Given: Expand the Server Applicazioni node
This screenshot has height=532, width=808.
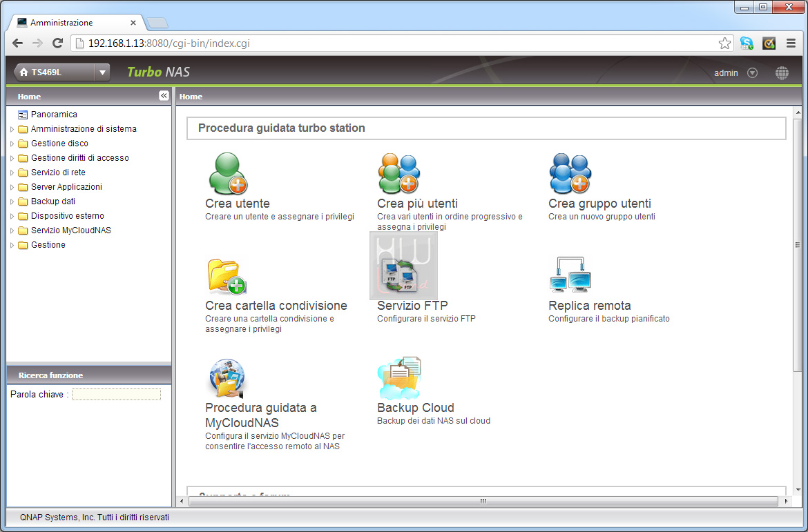Looking at the screenshot, I should click(12, 187).
